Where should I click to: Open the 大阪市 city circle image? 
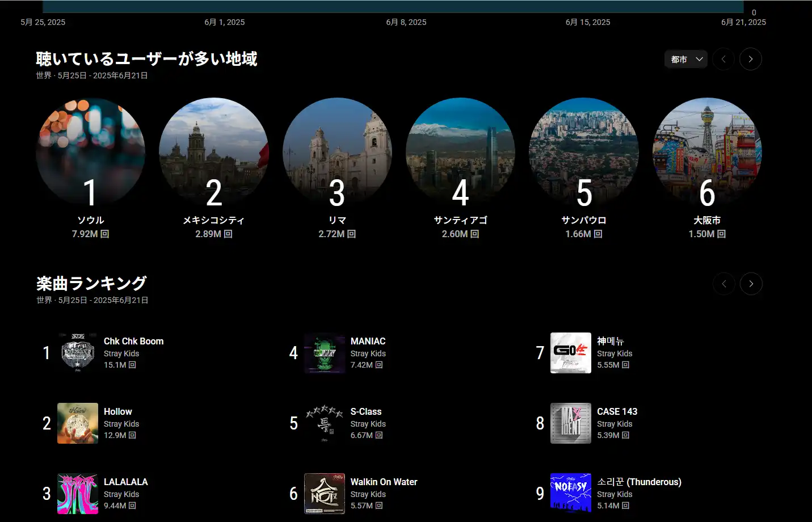coord(707,152)
